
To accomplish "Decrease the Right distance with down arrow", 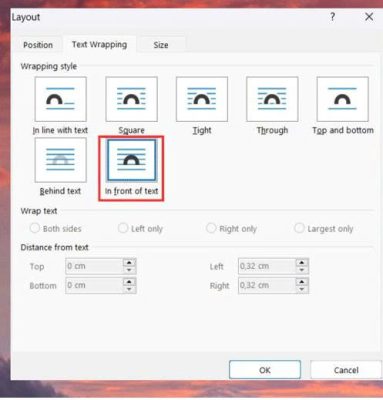I will [x=302, y=289].
